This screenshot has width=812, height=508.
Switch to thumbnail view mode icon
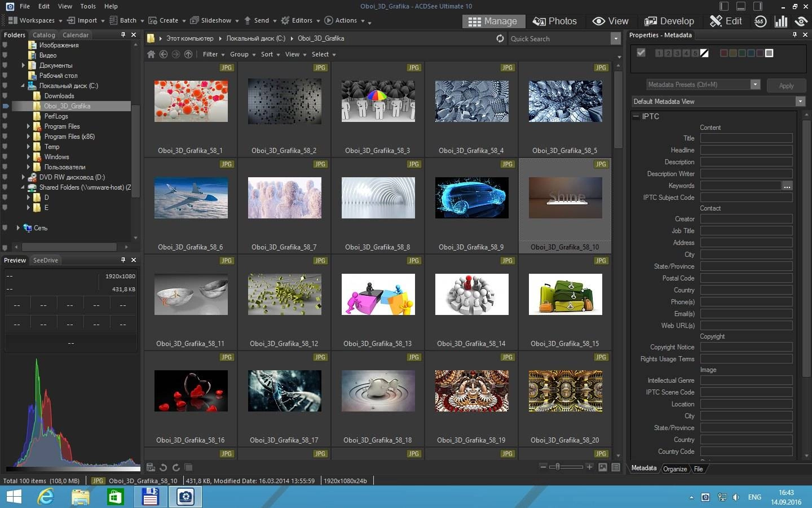603,467
